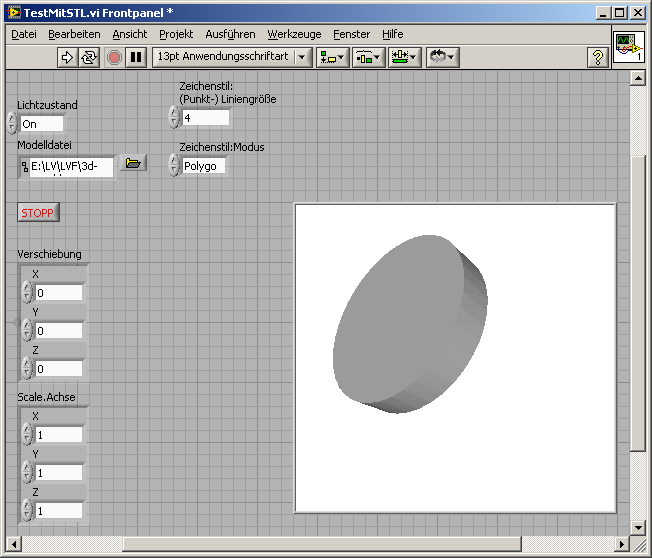Click the Run arrow toolbar icon

pos(68,57)
